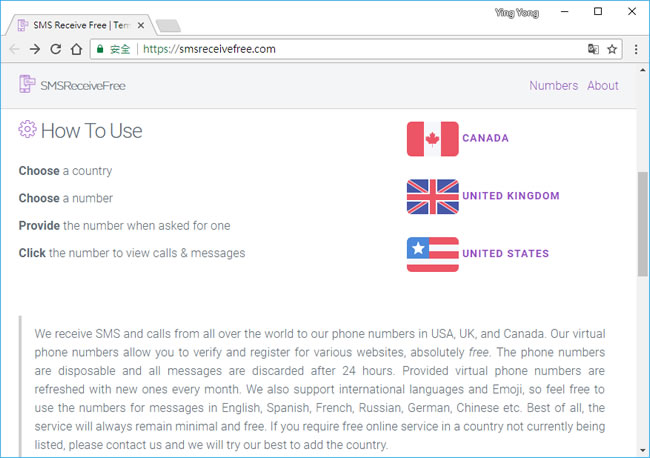Select the text 'Choose a number'

pyautogui.click(x=65, y=198)
